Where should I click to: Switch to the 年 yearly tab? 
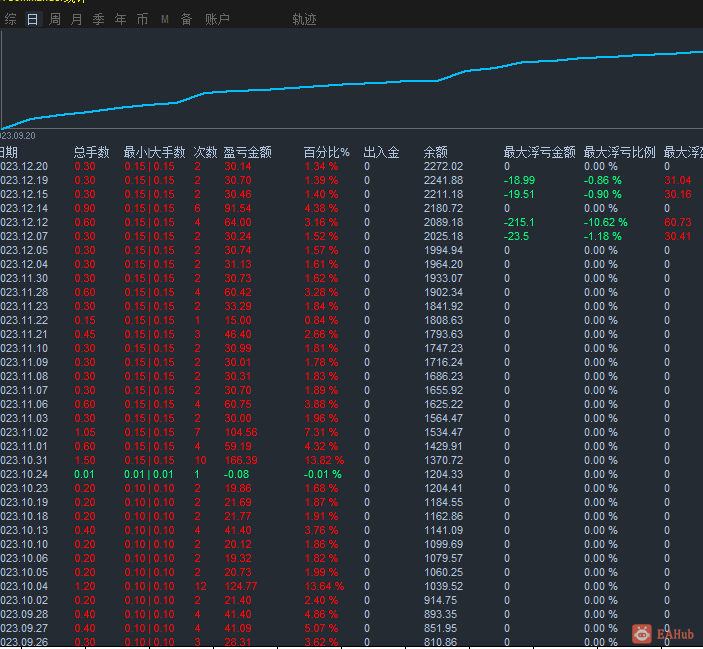click(x=120, y=19)
